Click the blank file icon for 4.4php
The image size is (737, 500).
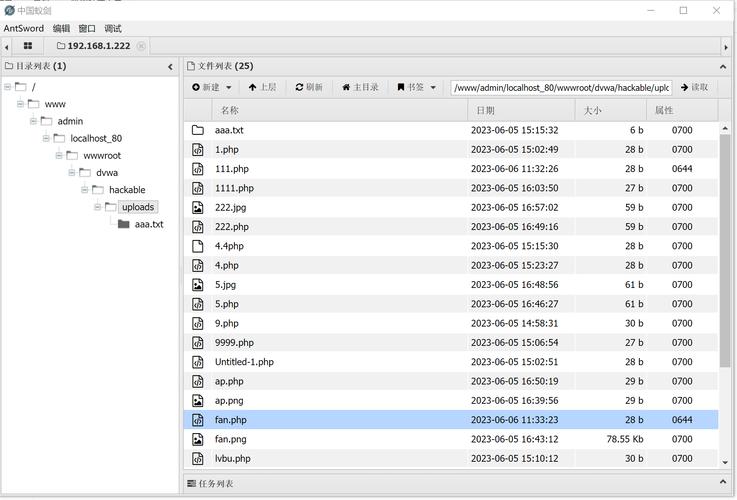(198, 246)
